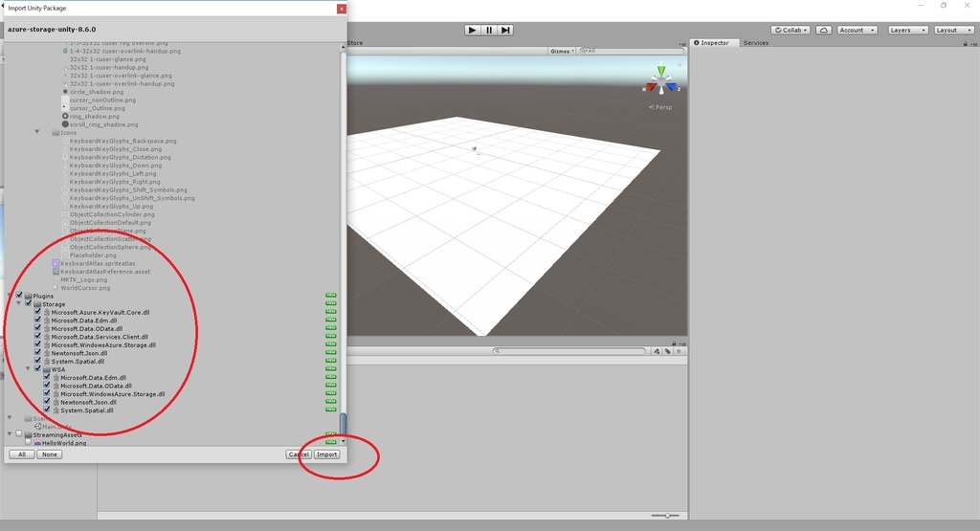Select WorldCursor.png in the list
This screenshot has width=980, height=531.
click(x=85, y=288)
